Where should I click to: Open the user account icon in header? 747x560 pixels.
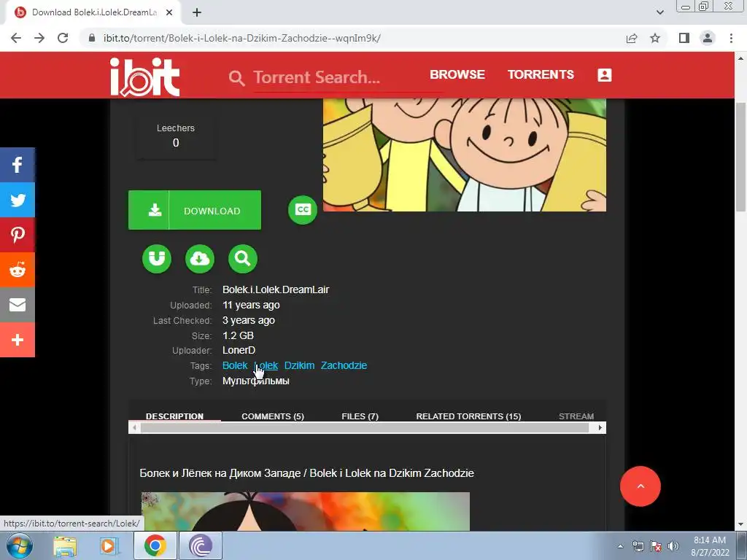[x=605, y=75]
